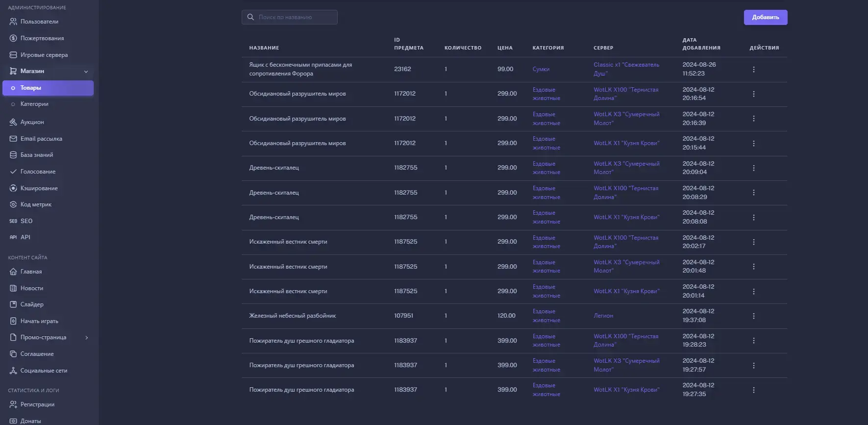
Task: Click the Соглашение copy icon
Action: 13,354
